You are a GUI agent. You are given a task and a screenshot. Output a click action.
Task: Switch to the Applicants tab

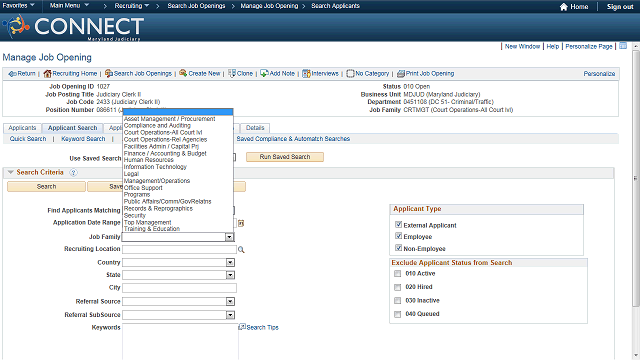(22, 128)
